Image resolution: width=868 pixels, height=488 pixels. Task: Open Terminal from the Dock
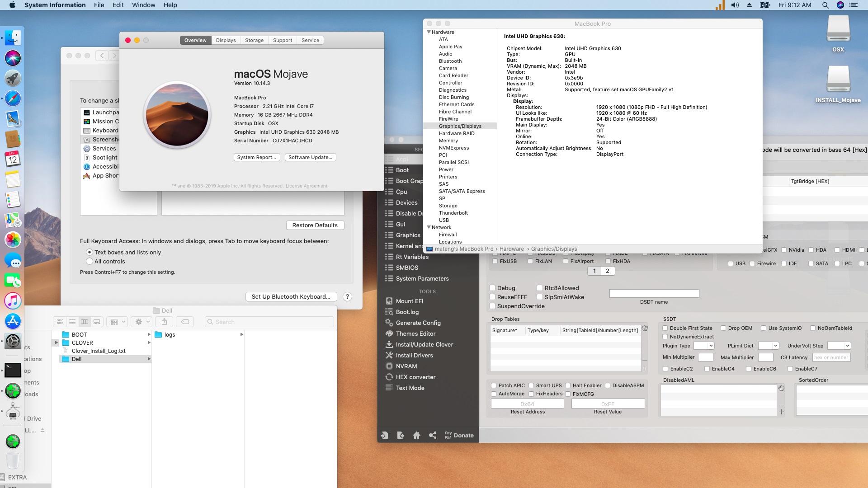point(13,370)
